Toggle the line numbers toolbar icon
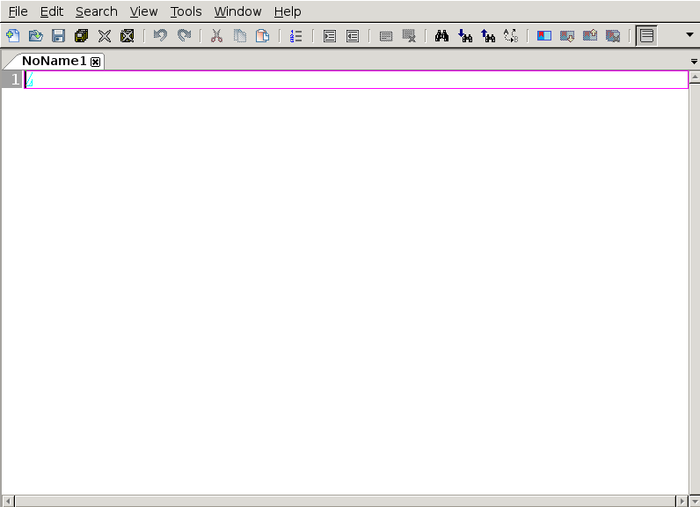This screenshot has height=507, width=700. (x=295, y=36)
